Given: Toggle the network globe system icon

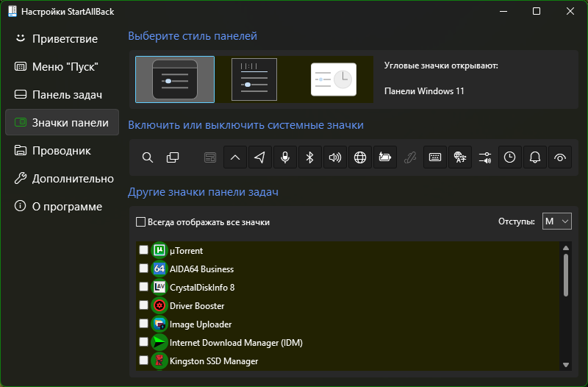Looking at the screenshot, I should pos(360,157).
